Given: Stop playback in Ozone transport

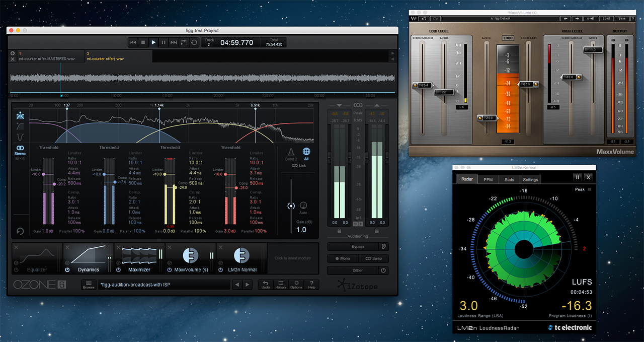Looking at the screenshot, I should 143,43.
